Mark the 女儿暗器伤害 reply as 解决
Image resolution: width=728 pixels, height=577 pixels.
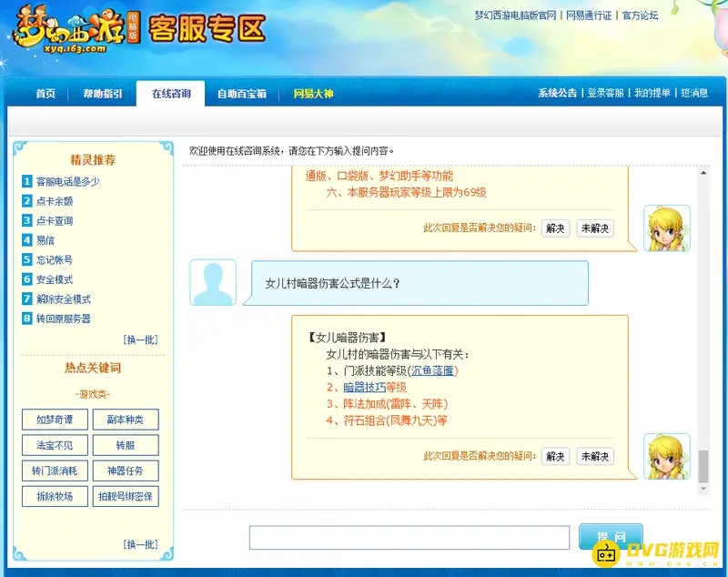(555, 456)
